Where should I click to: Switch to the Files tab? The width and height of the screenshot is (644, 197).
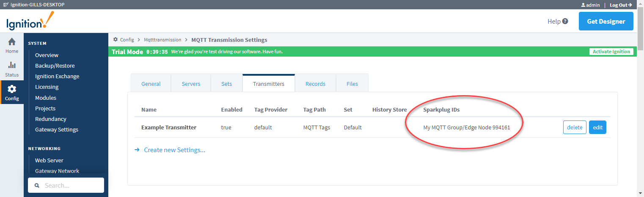click(352, 84)
